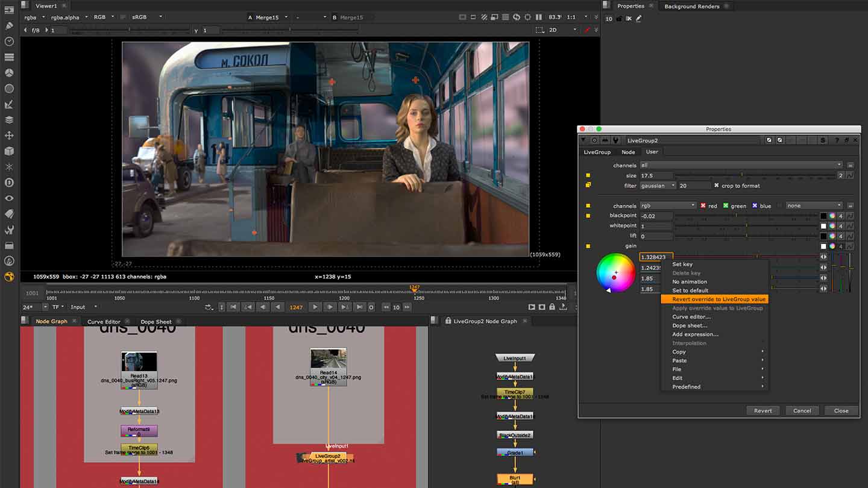Open the Time nodes menu (clock icon)
Image resolution: width=868 pixels, height=488 pixels.
8,40
